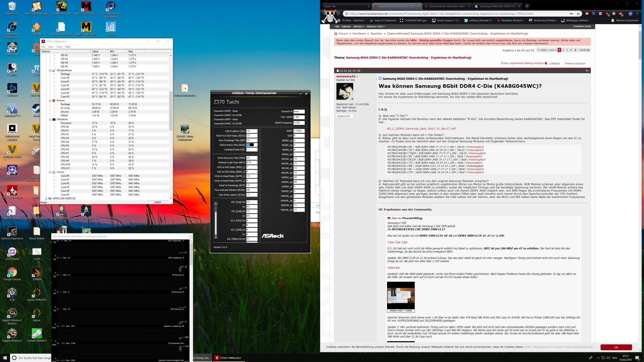Viewport: 644px width, 362px height.
Task: Open the Help menu in HWMonitor
Action: point(68,47)
